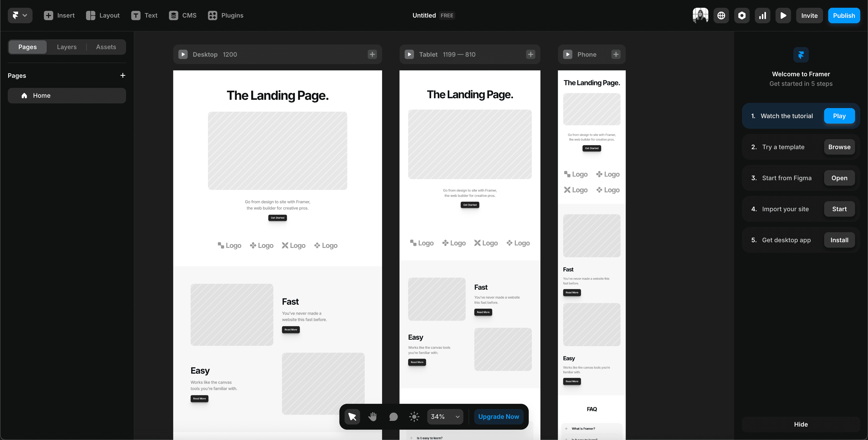The image size is (868, 440).
Task: Open the Framer logo menu
Action: pos(20,15)
